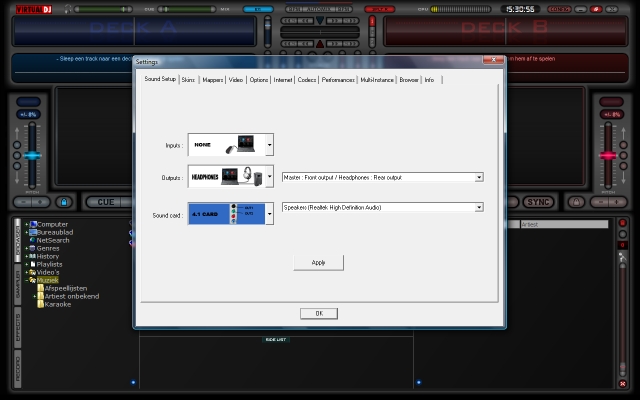Click the Artiest column header
640x400 pixels.
click(564, 224)
